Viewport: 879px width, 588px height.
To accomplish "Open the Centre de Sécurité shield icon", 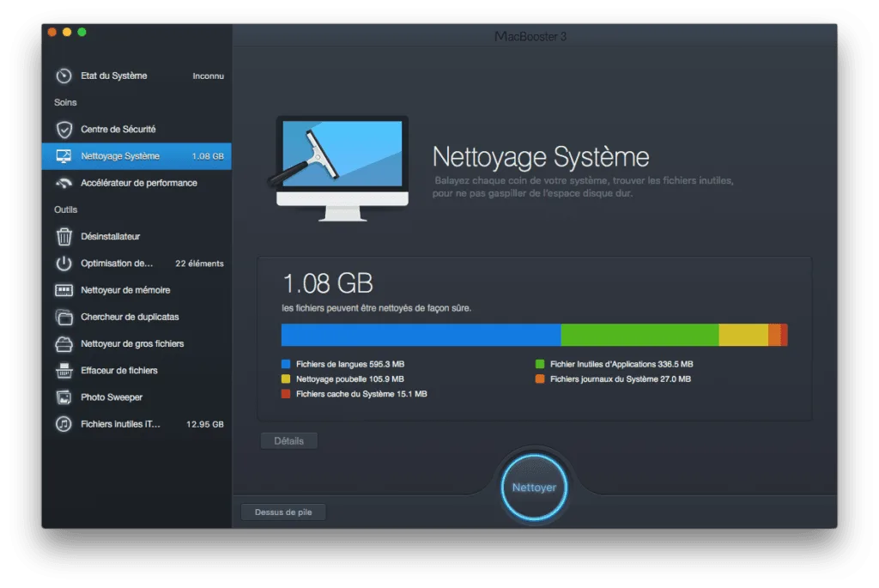I will [64, 129].
